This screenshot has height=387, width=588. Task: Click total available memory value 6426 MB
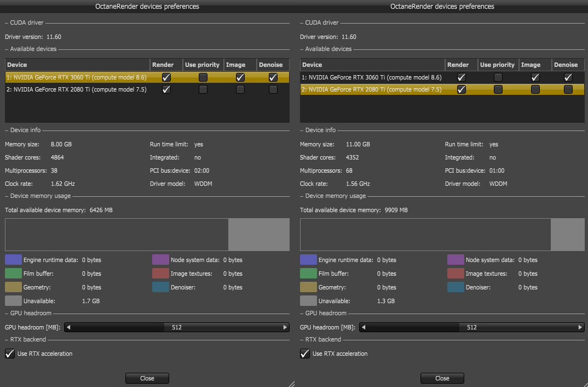(x=101, y=210)
